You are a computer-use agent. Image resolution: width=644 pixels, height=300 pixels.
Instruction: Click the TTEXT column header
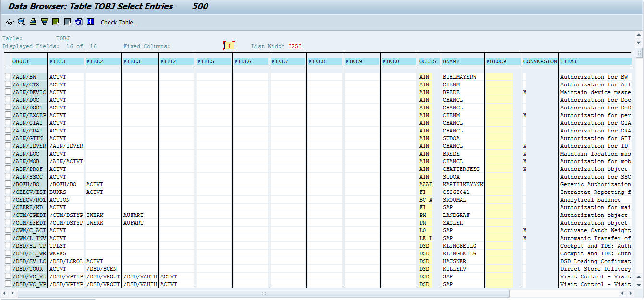(x=595, y=61)
